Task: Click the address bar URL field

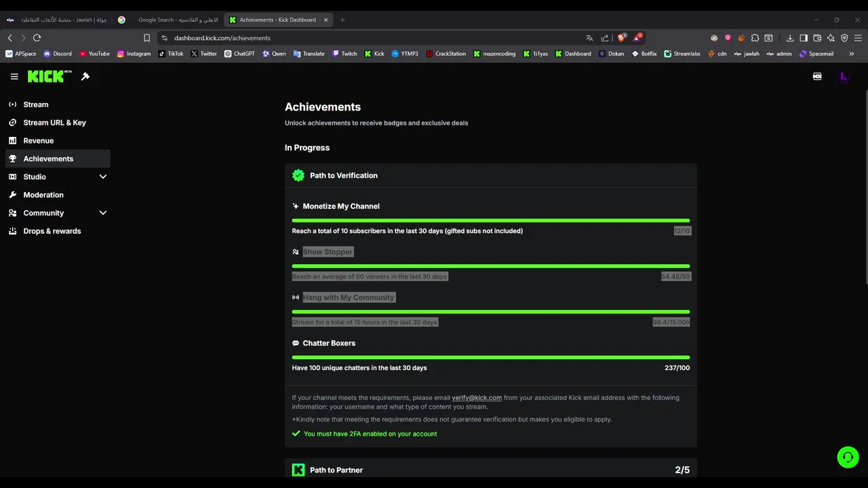Action: (339, 38)
